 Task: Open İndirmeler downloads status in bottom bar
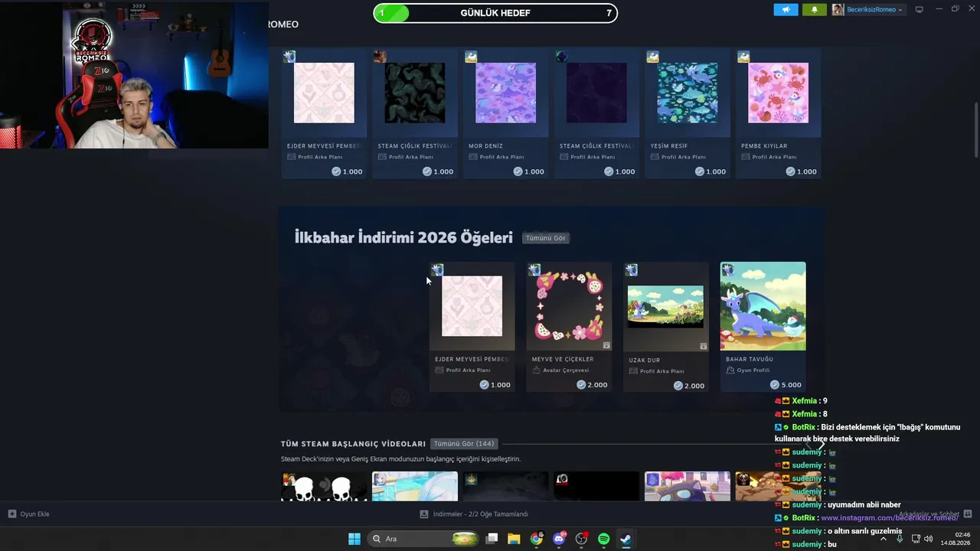click(x=474, y=514)
